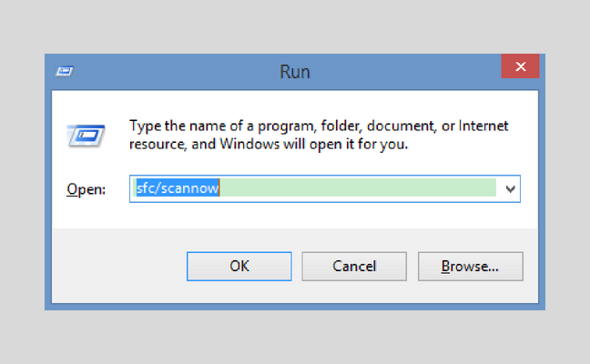Click the Run title text

pos(295,72)
